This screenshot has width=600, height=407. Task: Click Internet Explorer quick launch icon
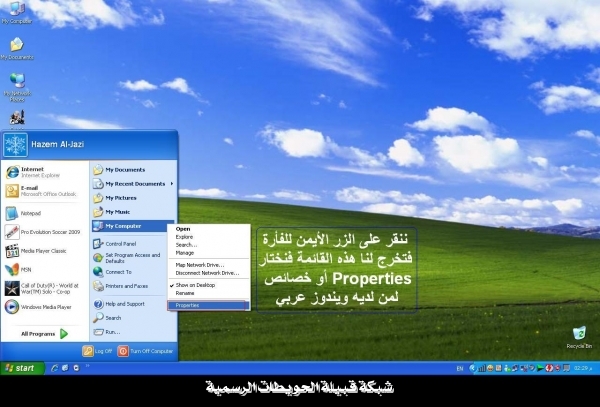(x=54, y=368)
